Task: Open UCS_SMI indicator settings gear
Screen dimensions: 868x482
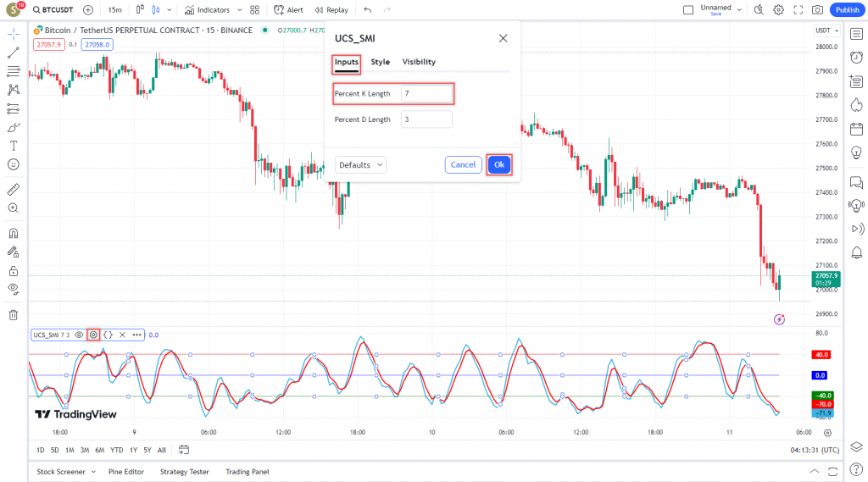Action: (x=93, y=335)
